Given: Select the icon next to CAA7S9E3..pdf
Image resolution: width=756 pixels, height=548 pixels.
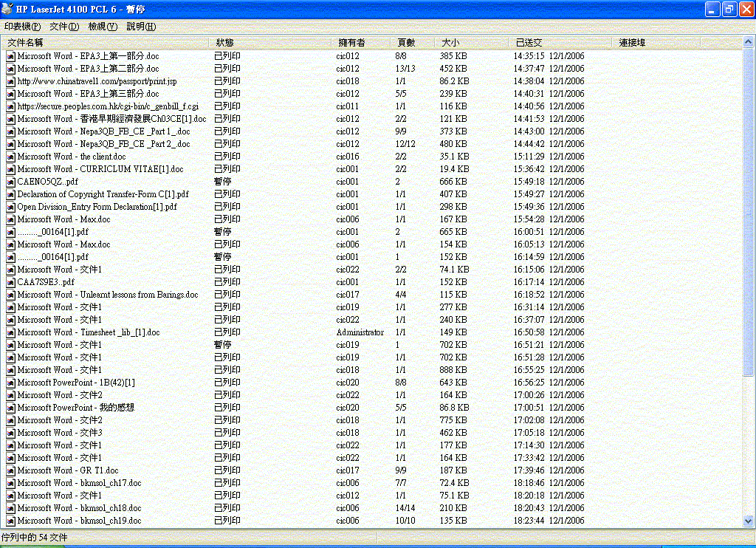Looking at the screenshot, I should (10, 282).
